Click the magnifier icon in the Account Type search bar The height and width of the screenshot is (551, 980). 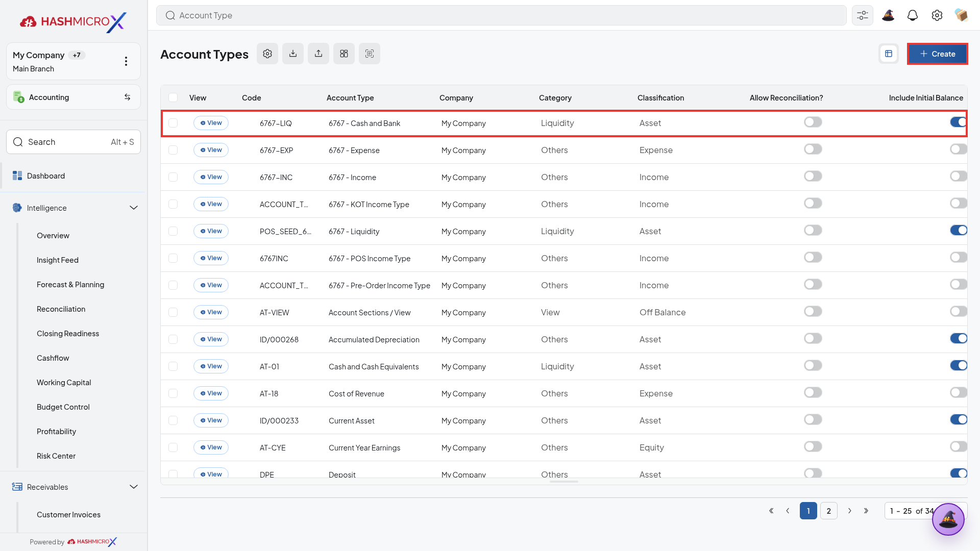170,15
